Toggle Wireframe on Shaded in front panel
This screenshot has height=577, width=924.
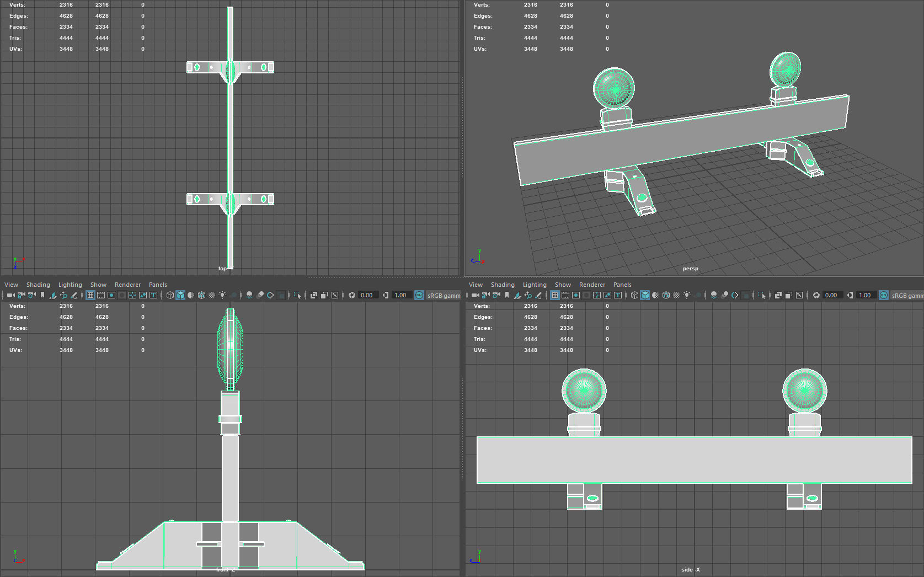click(201, 295)
